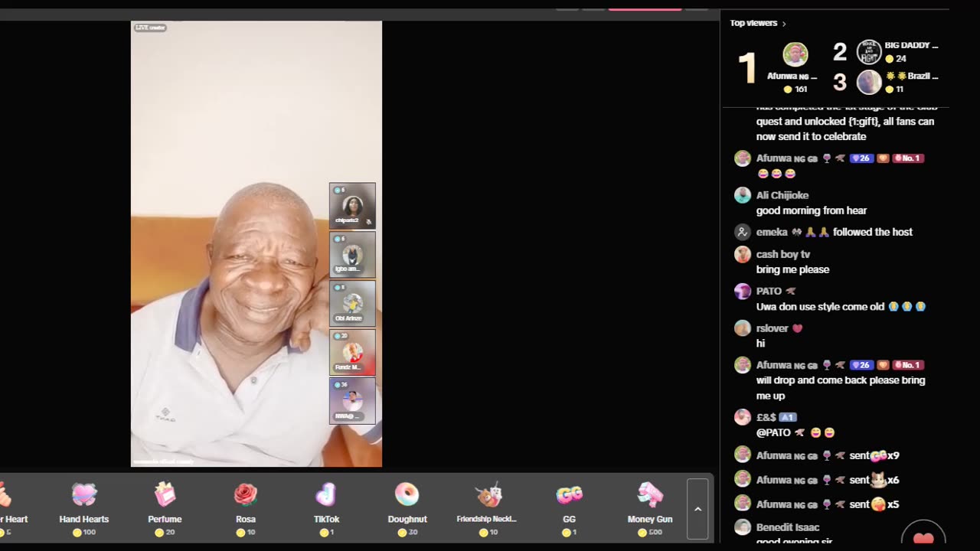Click the 'bring me please' message
Image resolution: width=980 pixels, height=551 pixels.
(793, 269)
